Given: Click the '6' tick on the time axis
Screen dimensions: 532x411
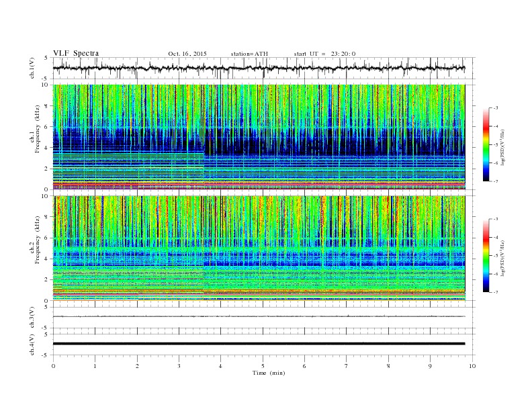Looking at the screenshot, I should point(304,366).
